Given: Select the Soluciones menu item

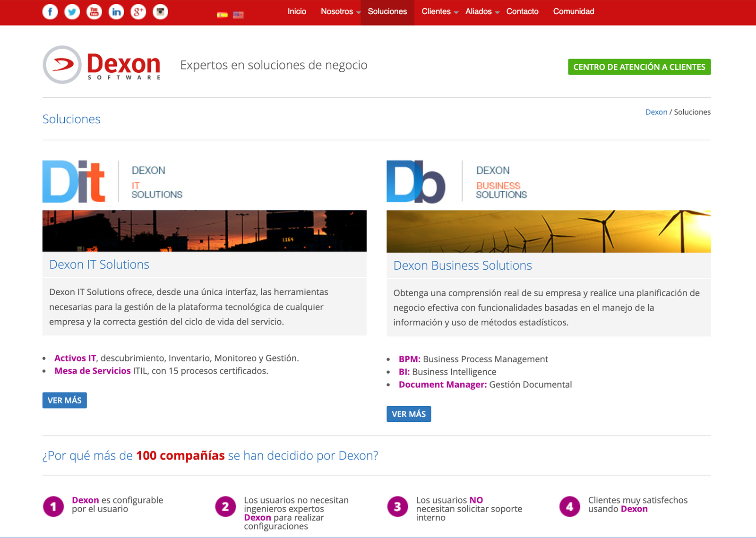Looking at the screenshot, I should point(387,12).
